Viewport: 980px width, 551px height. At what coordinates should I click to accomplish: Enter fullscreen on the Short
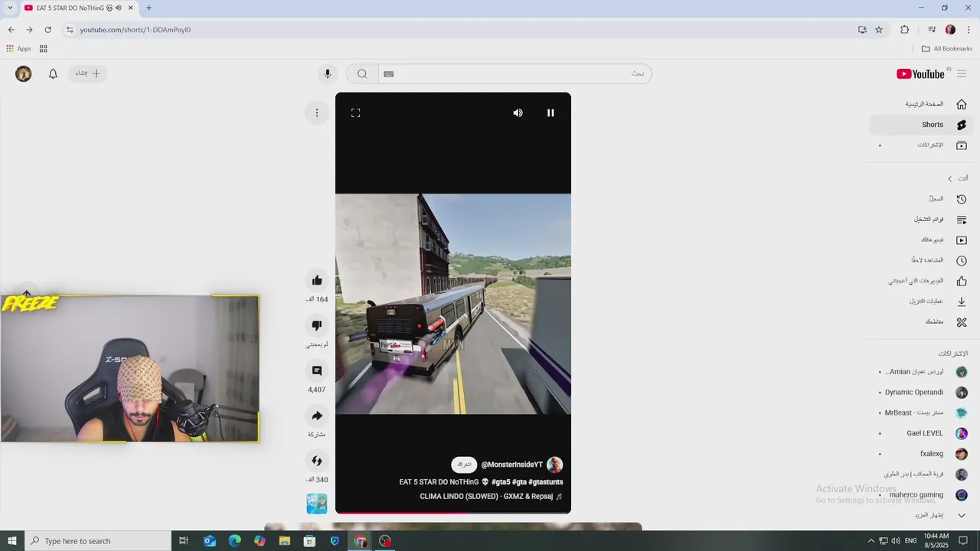click(x=356, y=112)
